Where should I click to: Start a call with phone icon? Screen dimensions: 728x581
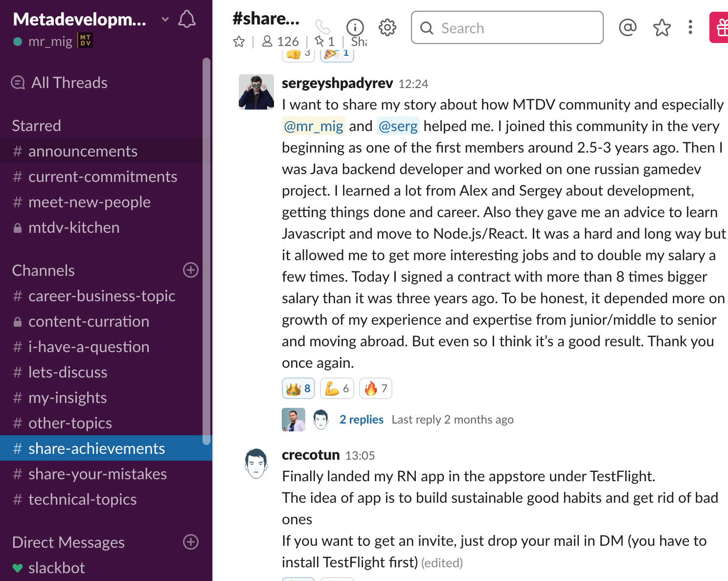(322, 27)
